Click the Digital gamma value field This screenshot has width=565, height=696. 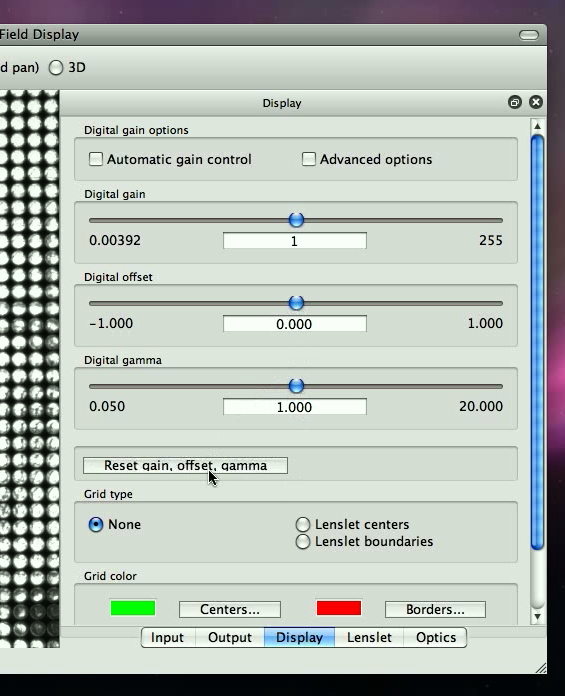[x=295, y=407]
